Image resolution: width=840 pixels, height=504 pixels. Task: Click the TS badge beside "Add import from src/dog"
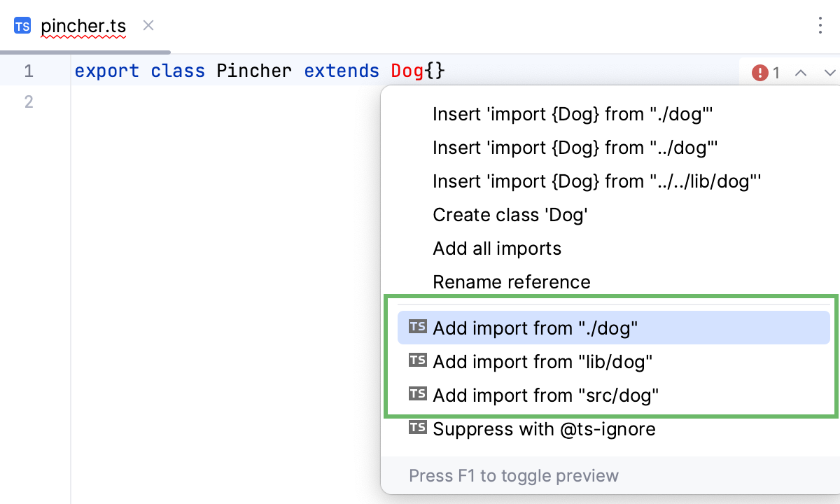pyautogui.click(x=417, y=394)
